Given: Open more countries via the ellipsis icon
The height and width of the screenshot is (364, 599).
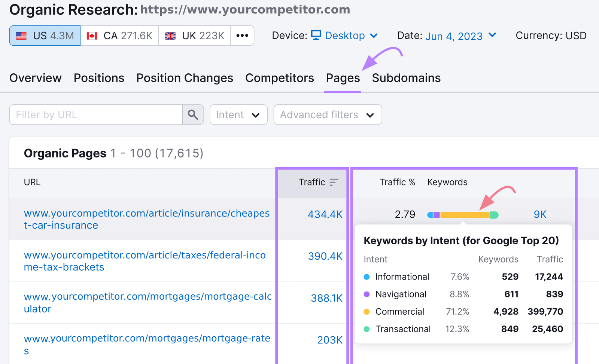Looking at the screenshot, I should tap(242, 36).
